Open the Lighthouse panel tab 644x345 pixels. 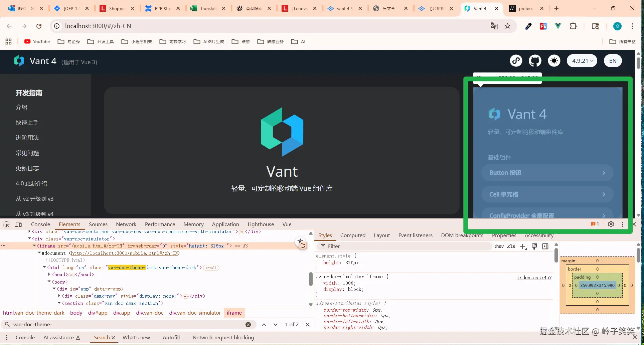pyautogui.click(x=261, y=224)
